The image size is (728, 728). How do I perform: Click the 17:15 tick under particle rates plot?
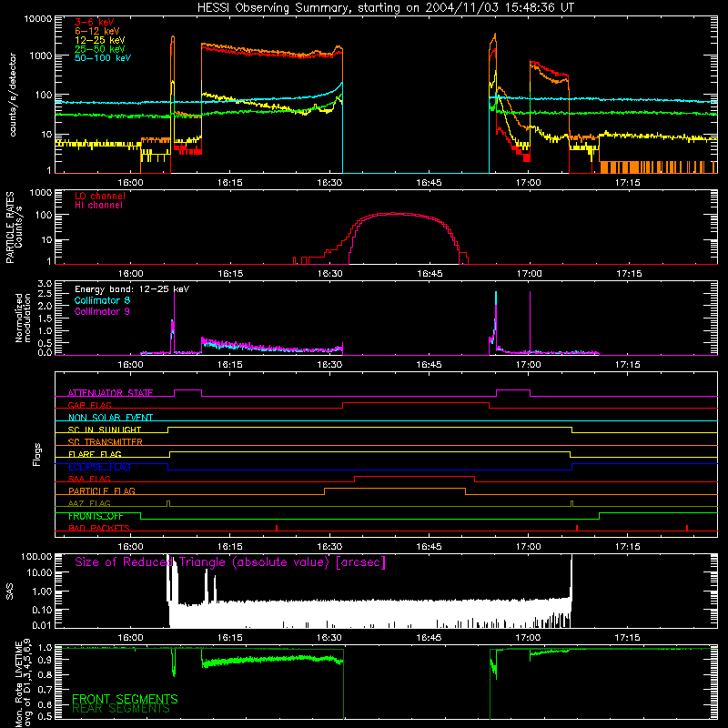click(628, 274)
